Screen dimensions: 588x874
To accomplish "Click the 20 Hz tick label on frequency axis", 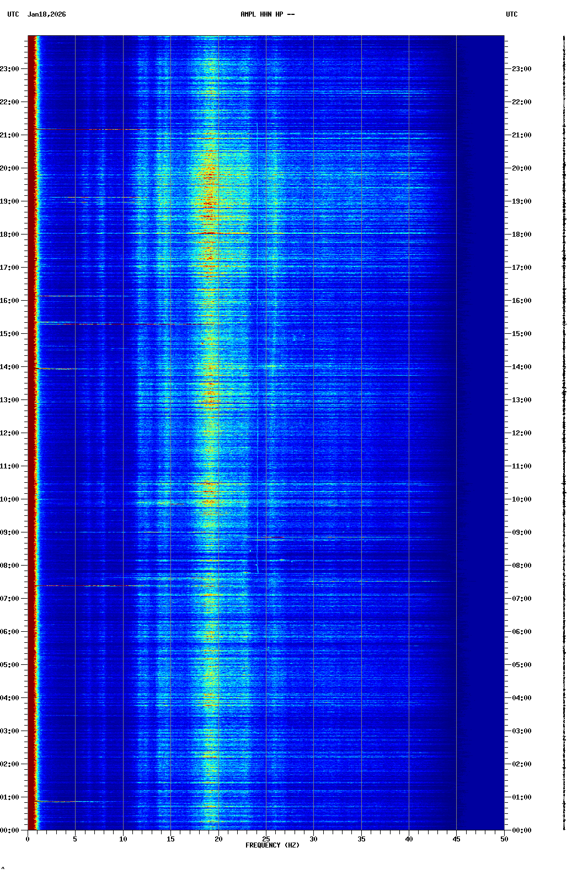I will (x=218, y=839).
